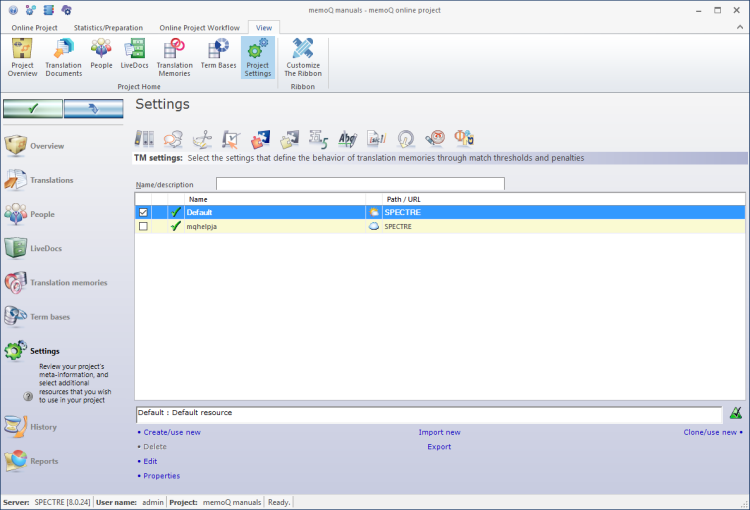The image size is (750, 510).
Task: Open the Statistics/Preparation tab
Action: pos(108,27)
